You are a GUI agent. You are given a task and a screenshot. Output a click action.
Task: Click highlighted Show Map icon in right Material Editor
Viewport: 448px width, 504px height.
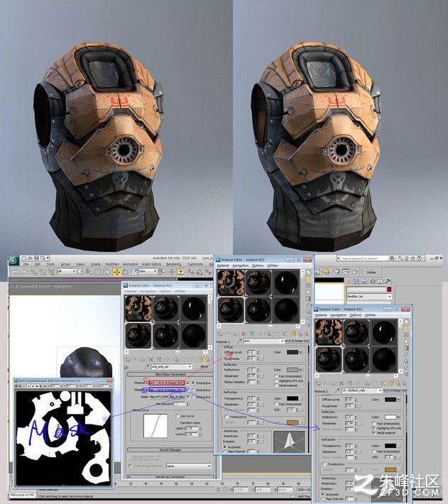click(392, 383)
